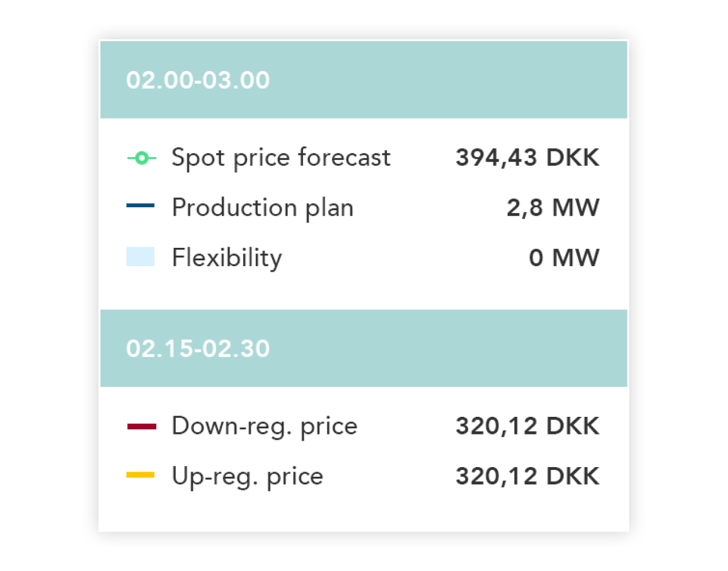The image size is (728, 571).
Task: Click the 320,12 number in Up-reg. row
Action: pyautogui.click(x=496, y=476)
